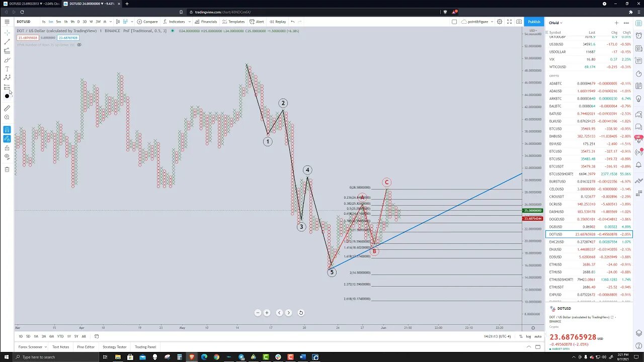Expand the Indicators favorites dropdown arrow
The width and height of the screenshot is (644, 362).
pos(190,22)
